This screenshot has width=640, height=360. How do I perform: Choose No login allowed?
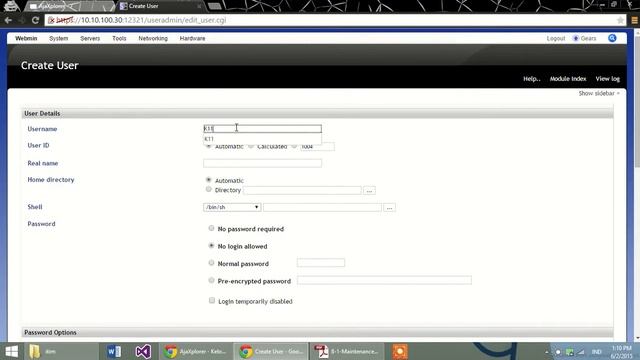(211, 246)
